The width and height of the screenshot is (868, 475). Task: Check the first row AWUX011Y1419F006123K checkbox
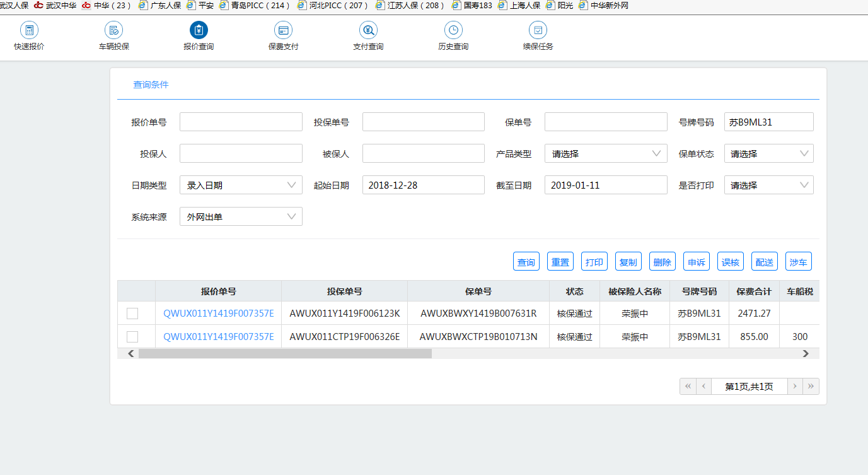point(132,314)
